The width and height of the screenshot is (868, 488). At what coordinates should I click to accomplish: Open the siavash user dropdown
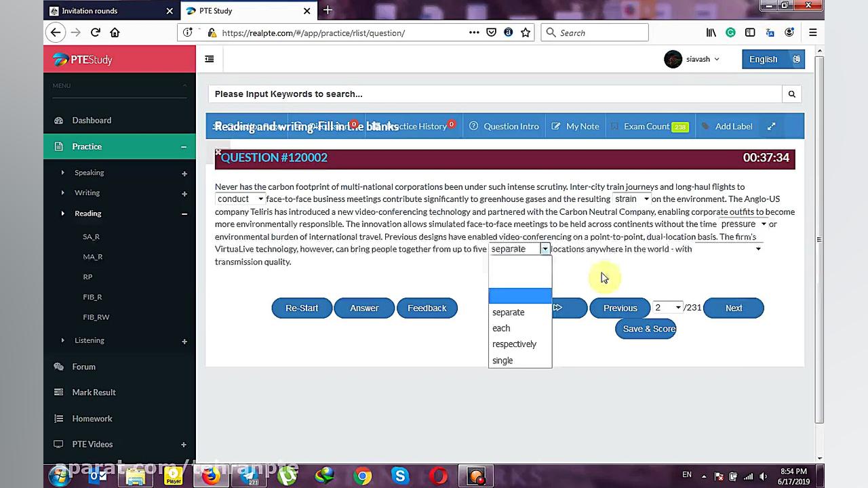click(x=703, y=59)
